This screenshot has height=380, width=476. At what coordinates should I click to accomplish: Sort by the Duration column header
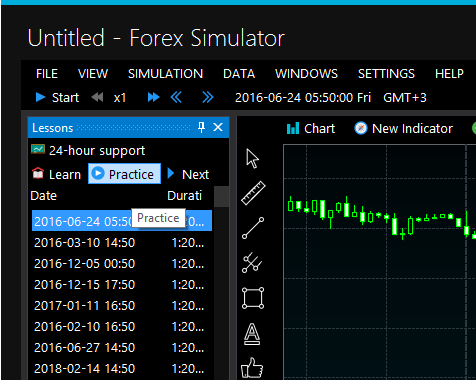point(184,196)
